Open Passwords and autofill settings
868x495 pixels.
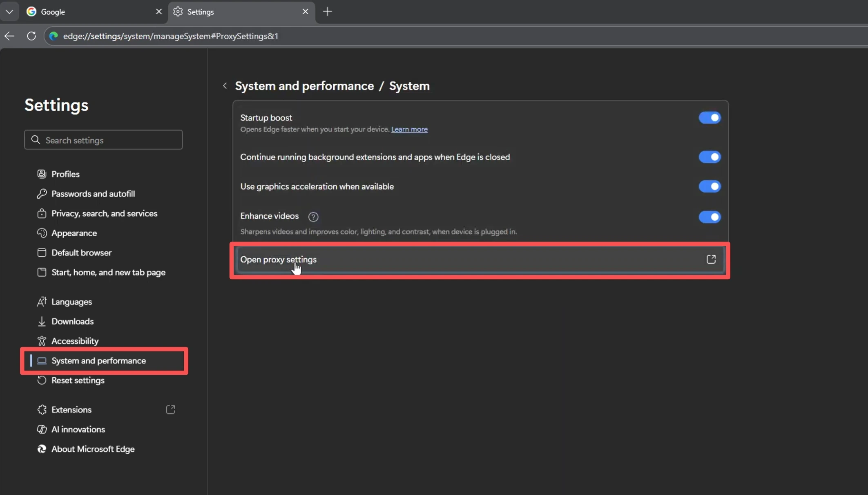coord(93,194)
